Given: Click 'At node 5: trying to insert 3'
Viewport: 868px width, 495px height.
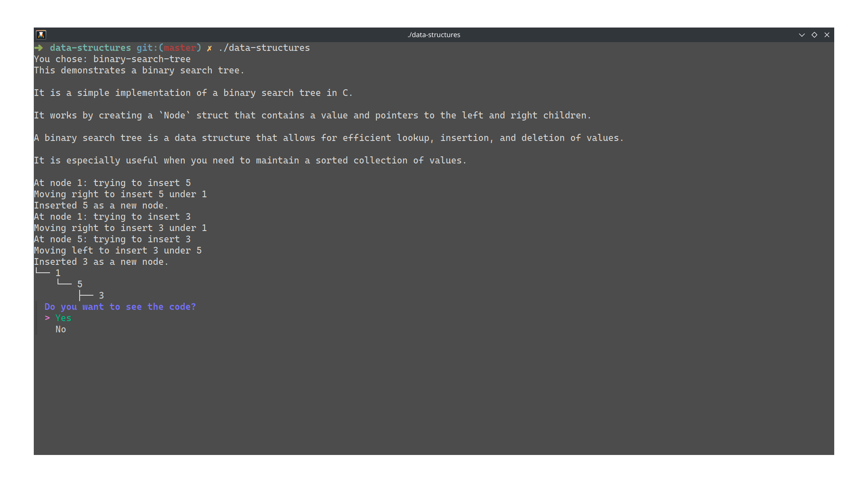Looking at the screenshot, I should [112, 239].
